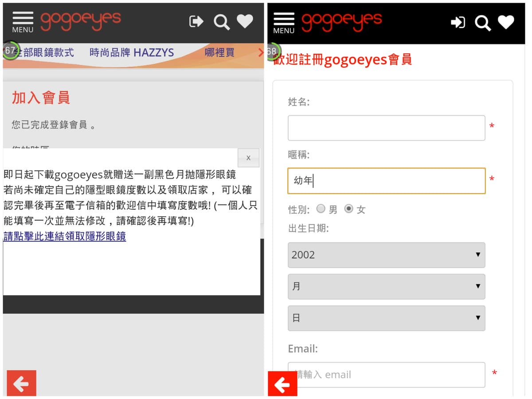Click gogoeyes logo on left screen
Viewport: 532px width, 399px height.
coord(81,21)
